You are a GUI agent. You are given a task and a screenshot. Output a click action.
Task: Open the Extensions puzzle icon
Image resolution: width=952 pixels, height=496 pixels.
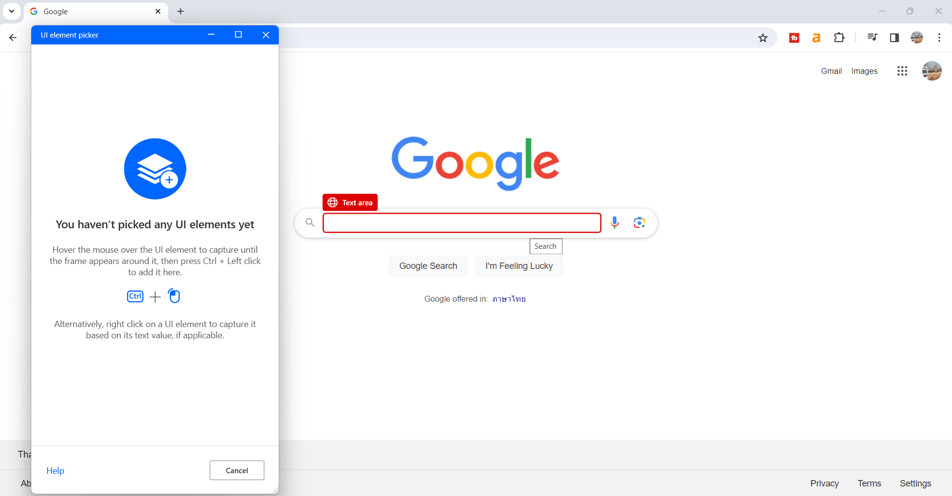[x=838, y=38]
